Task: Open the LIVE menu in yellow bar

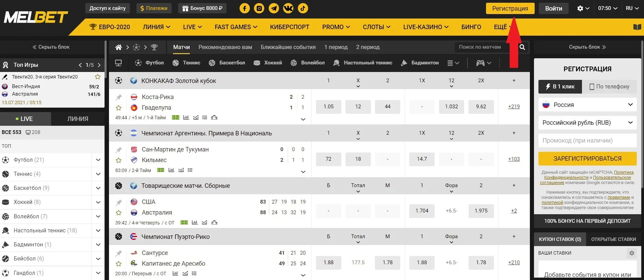Action: [192, 27]
